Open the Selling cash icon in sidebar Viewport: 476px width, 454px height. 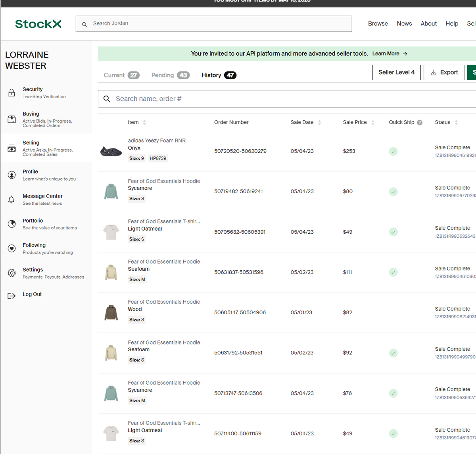[x=12, y=148]
